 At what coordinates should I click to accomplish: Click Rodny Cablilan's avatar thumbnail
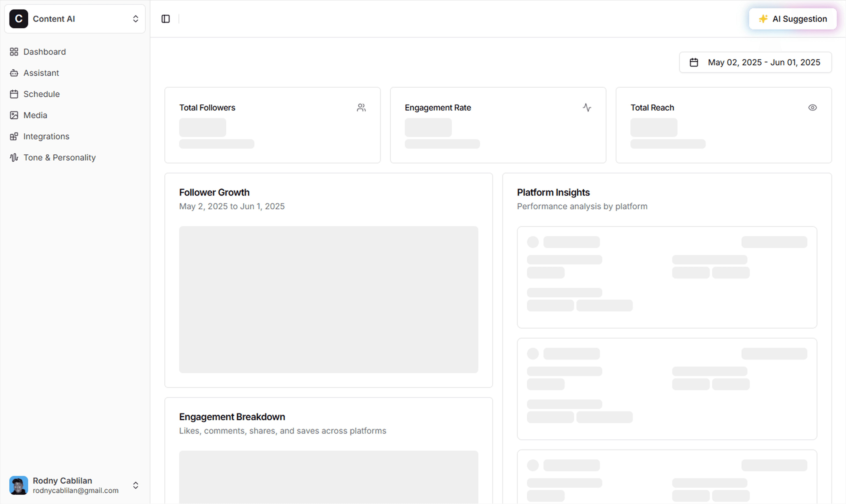[x=18, y=485]
